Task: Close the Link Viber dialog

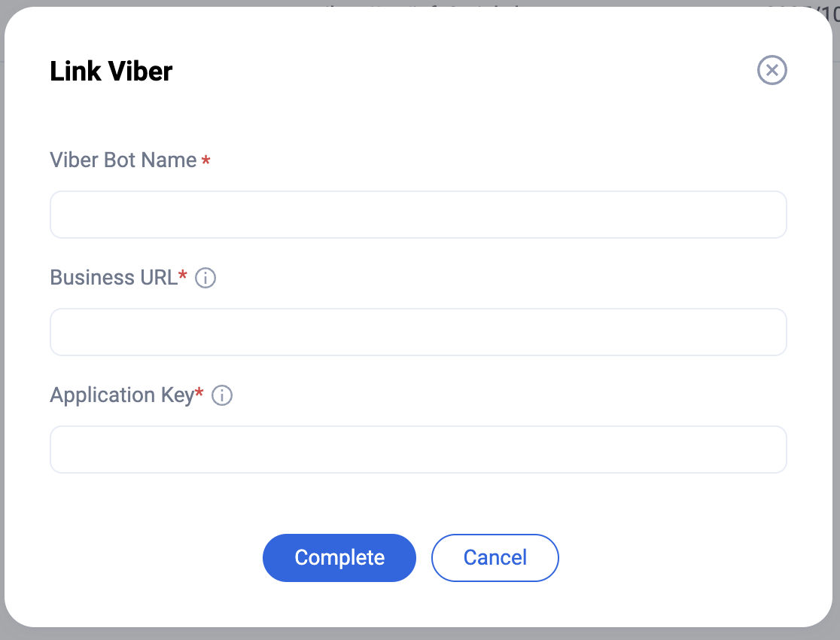Action: [x=772, y=71]
